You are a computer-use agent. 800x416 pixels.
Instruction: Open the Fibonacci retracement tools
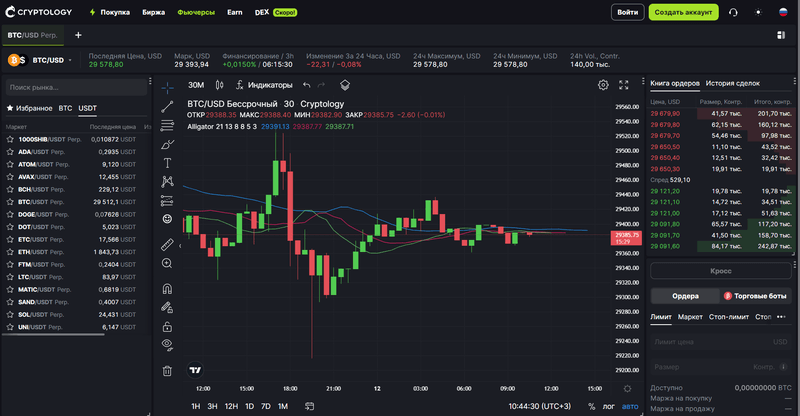167,126
